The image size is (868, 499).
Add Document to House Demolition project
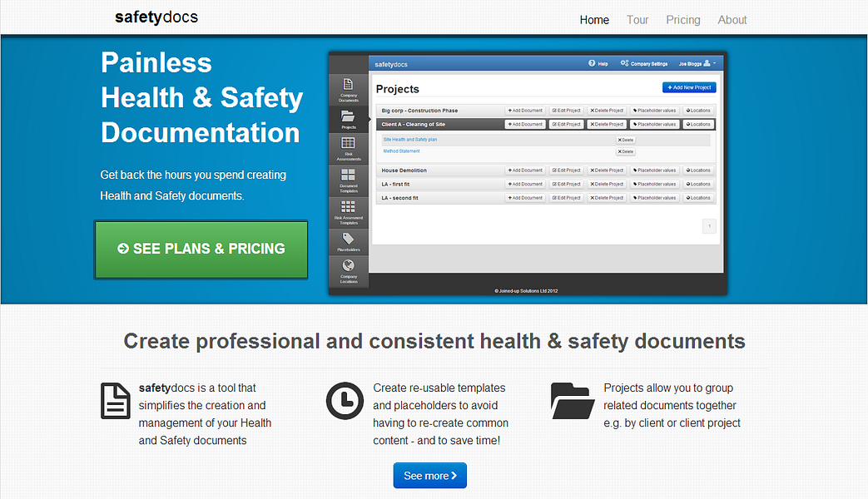click(525, 170)
